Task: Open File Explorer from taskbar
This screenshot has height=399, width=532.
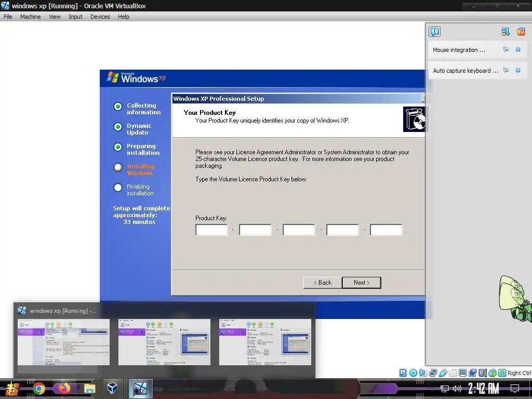Action: coord(89,389)
